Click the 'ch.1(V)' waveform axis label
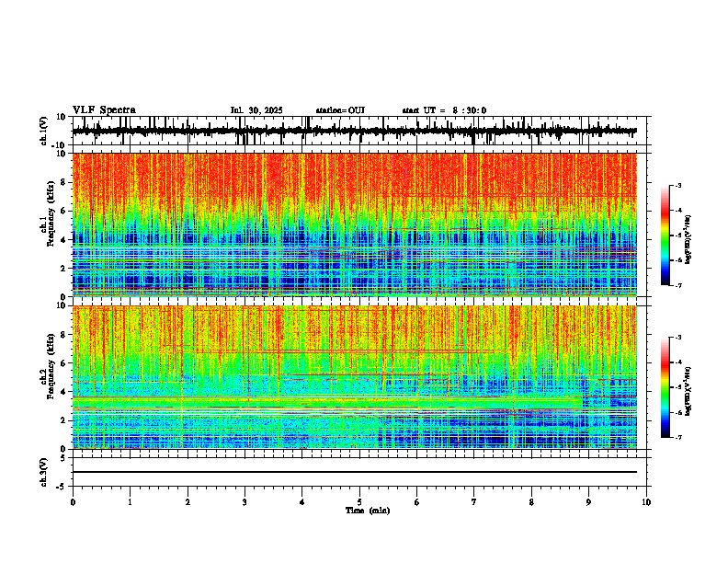The width and height of the screenshot is (728, 563). (x=44, y=131)
